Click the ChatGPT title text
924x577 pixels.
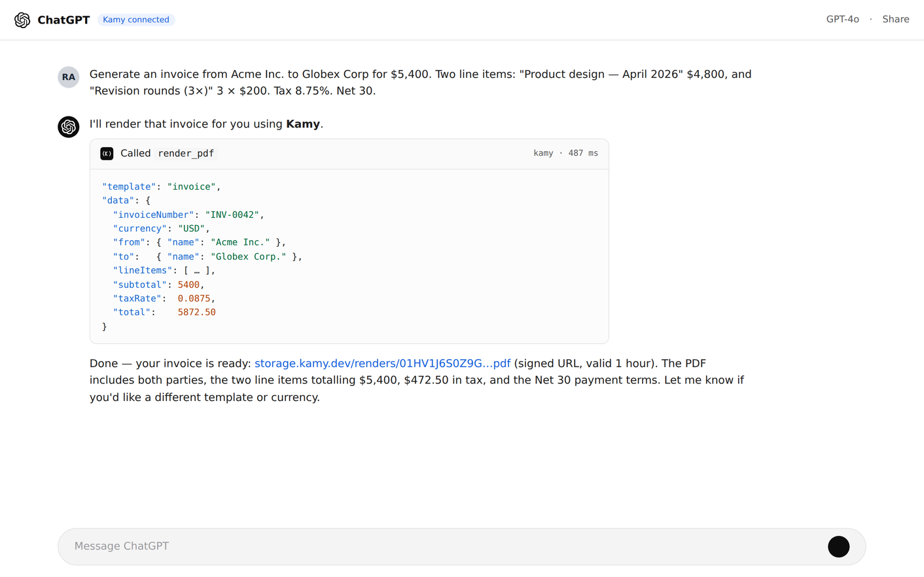[63, 20]
